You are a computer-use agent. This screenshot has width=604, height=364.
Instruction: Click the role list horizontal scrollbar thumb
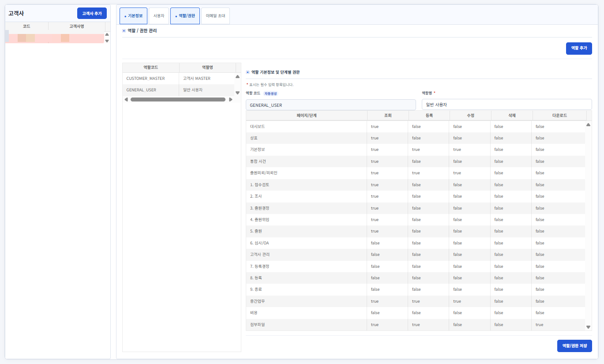[x=178, y=99]
